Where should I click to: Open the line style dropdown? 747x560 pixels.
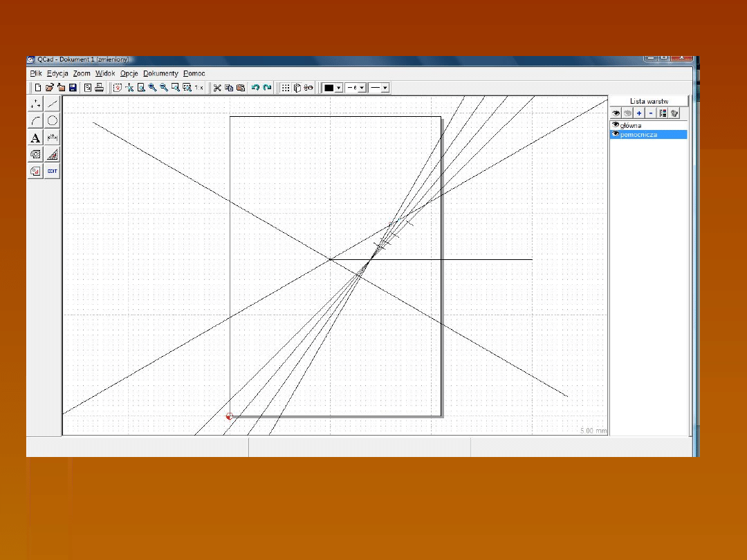coord(385,88)
